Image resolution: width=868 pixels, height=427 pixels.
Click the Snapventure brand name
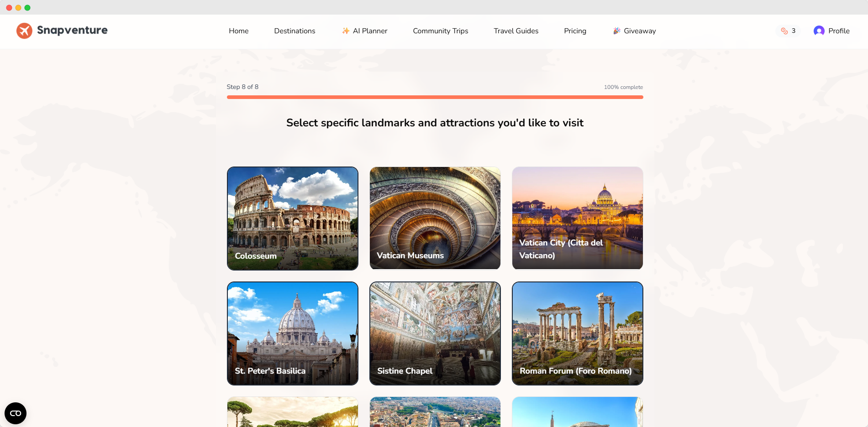coord(72,31)
